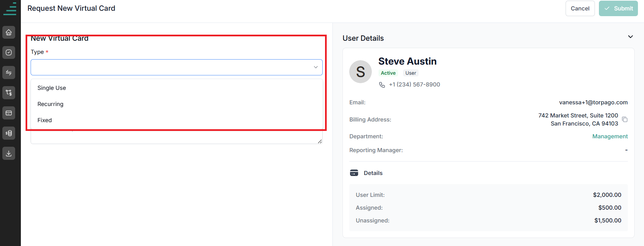Click the Active status badge
Image resolution: width=644 pixels, height=246 pixels.
tap(388, 73)
